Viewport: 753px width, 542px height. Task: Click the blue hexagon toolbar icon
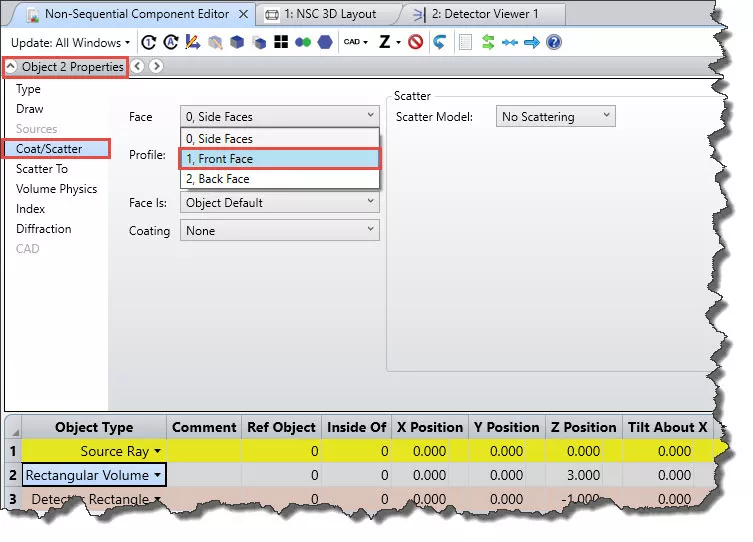click(325, 42)
